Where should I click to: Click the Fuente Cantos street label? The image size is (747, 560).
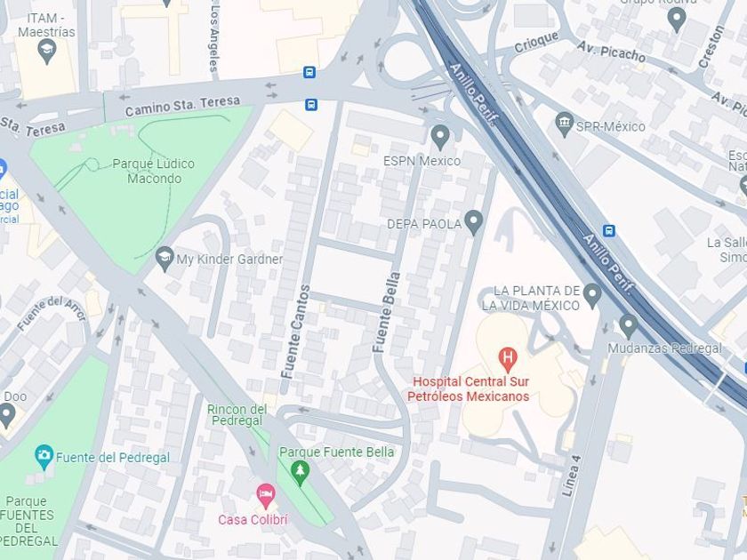pos(295,332)
